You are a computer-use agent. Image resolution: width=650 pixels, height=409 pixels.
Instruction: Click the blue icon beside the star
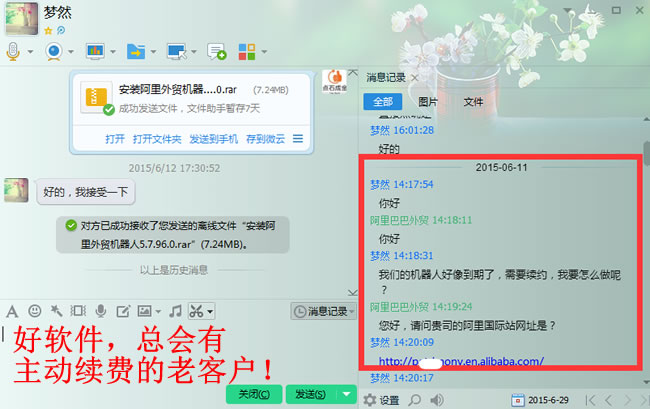point(61,30)
